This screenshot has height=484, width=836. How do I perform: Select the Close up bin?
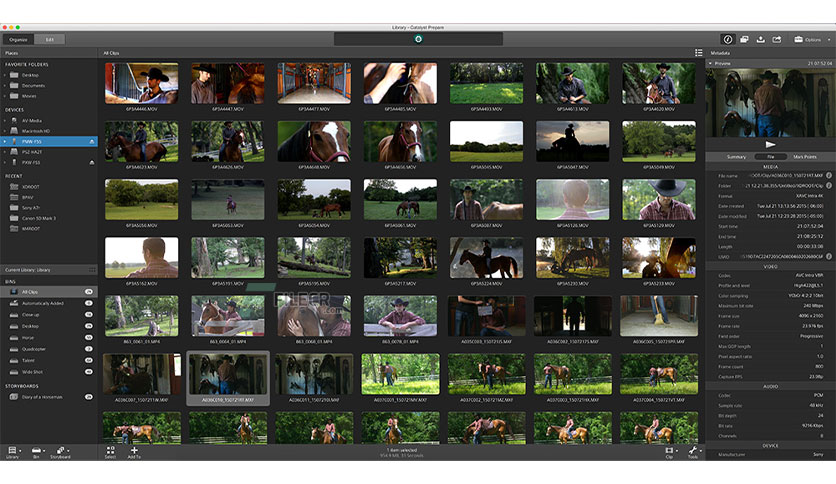point(49,314)
